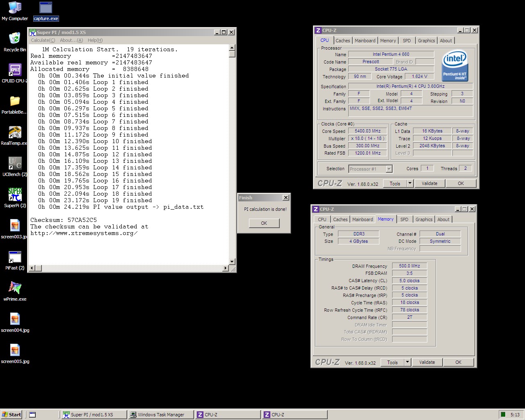Click Validate in lower CPU-Z window
Image resolution: width=525 pixels, height=420 pixels.
[427, 362]
